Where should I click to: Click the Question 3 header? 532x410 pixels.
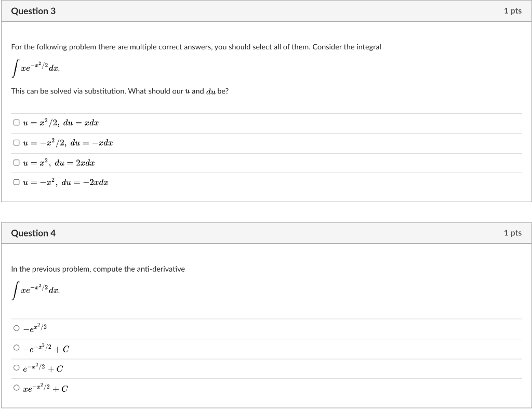(x=34, y=10)
